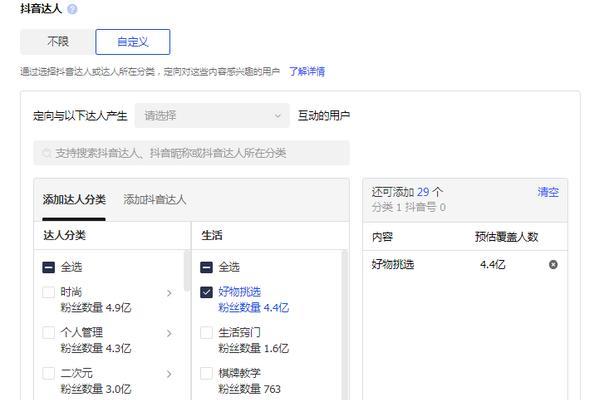Focus the 达人 search input field
614x400 pixels.
[191, 153]
